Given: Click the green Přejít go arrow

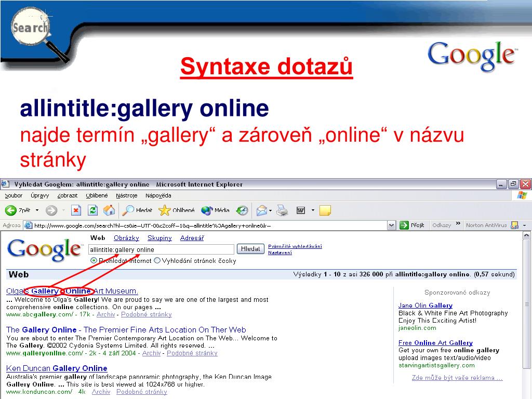Looking at the screenshot, I should coord(404,225).
